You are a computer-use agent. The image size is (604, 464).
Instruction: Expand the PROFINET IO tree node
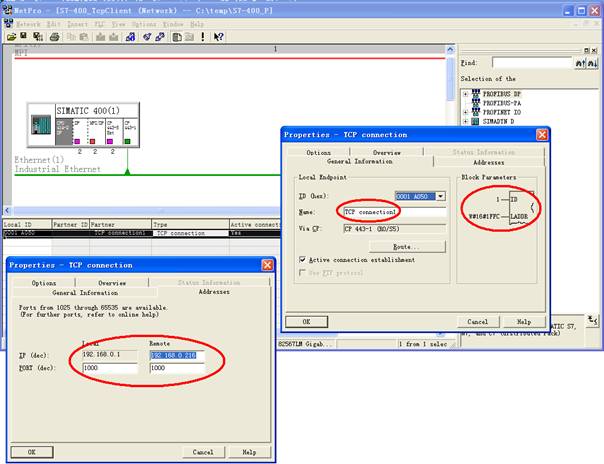point(465,112)
